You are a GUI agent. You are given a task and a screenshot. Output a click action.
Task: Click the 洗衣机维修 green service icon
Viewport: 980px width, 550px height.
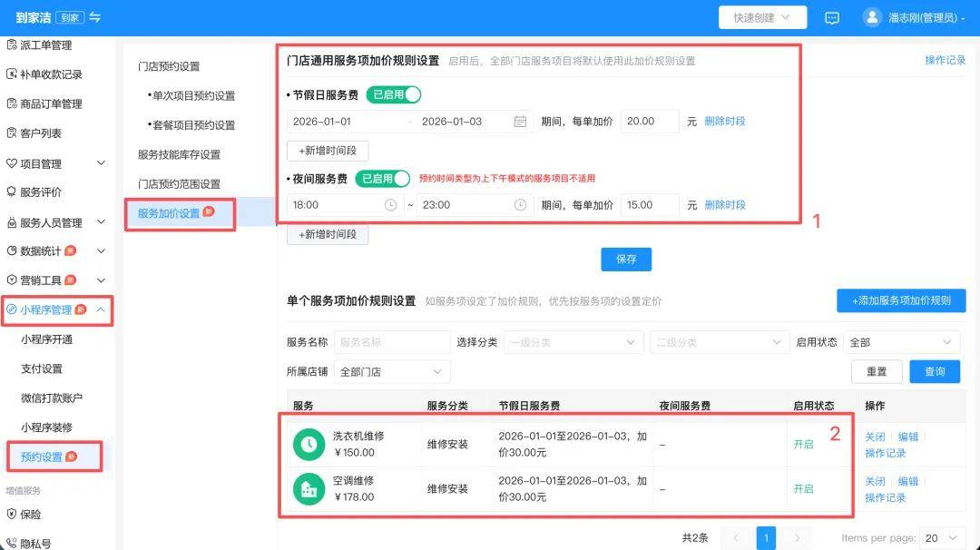point(309,444)
